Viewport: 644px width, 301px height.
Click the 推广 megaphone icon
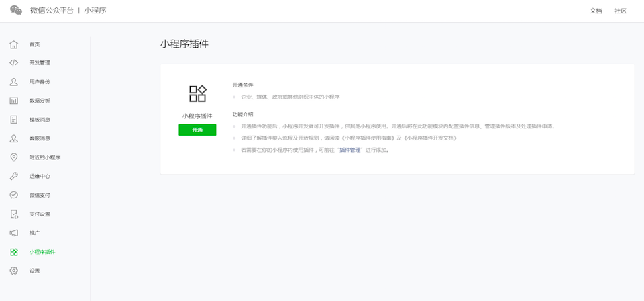pos(13,233)
